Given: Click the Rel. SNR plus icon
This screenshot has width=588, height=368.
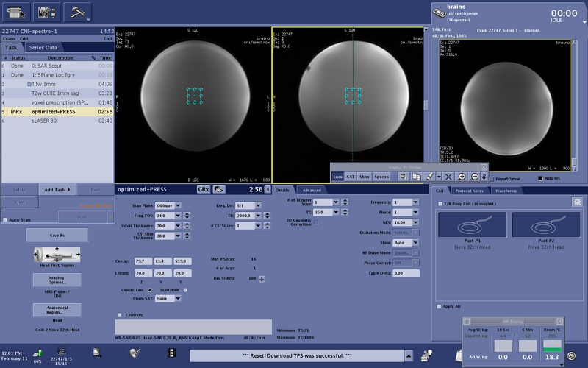Looking at the screenshot, I should pyautogui.click(x=262, y=279).
